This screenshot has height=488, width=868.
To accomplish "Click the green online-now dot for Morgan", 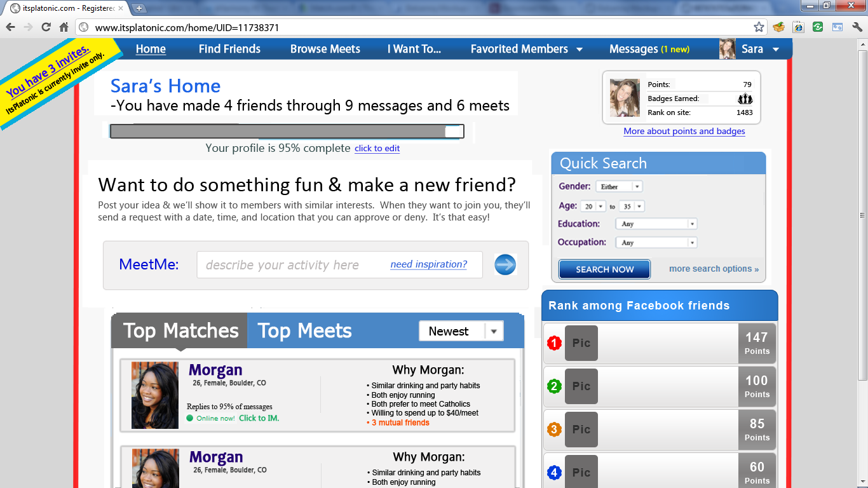I will 189,418.
